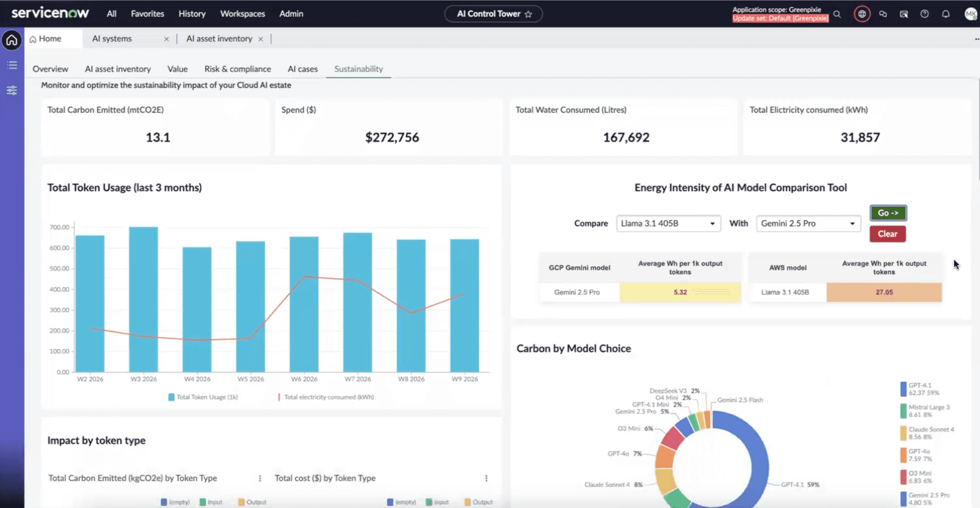Toggle Total electricity consumed (kWh) legend series
980x508 pixels.
[326, 397]
